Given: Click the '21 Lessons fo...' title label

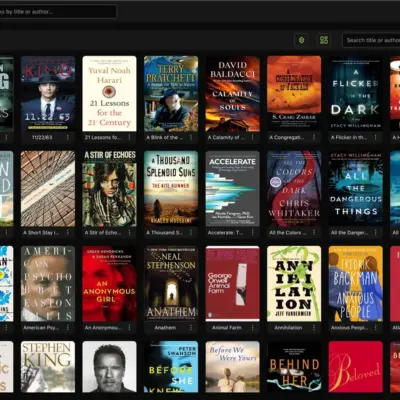Looking at the screenshot, I should (x=103, y=137).
